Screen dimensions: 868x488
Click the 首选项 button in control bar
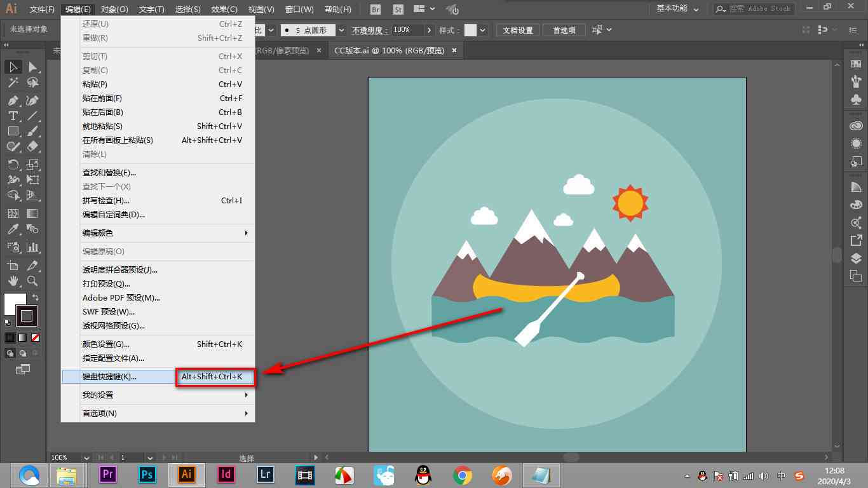(564, 30)
